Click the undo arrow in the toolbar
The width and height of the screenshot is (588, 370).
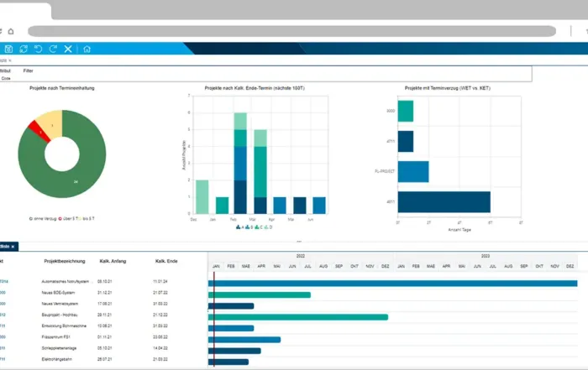coord(39,49)
